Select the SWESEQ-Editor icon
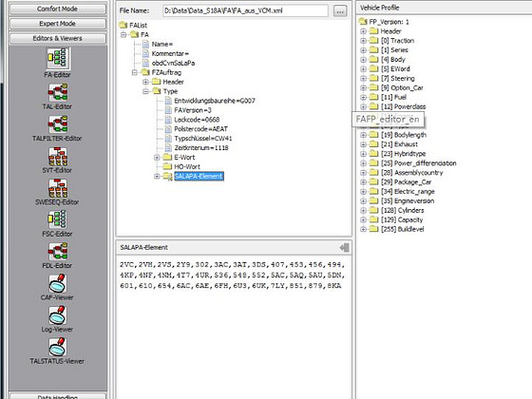 click(58, 188)
